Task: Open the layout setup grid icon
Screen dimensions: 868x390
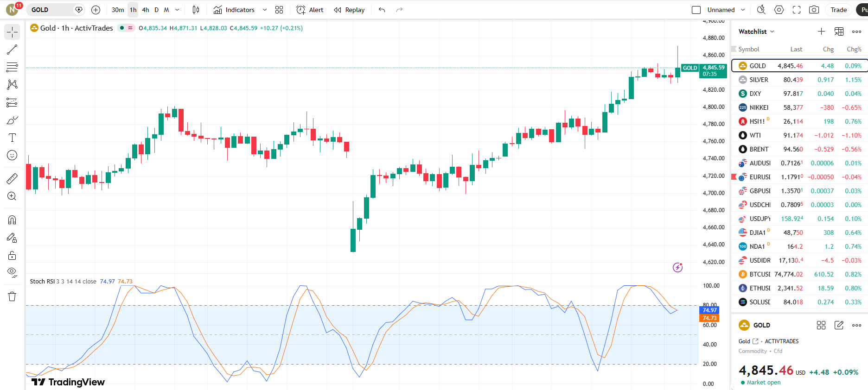Action: pos(279,10)
